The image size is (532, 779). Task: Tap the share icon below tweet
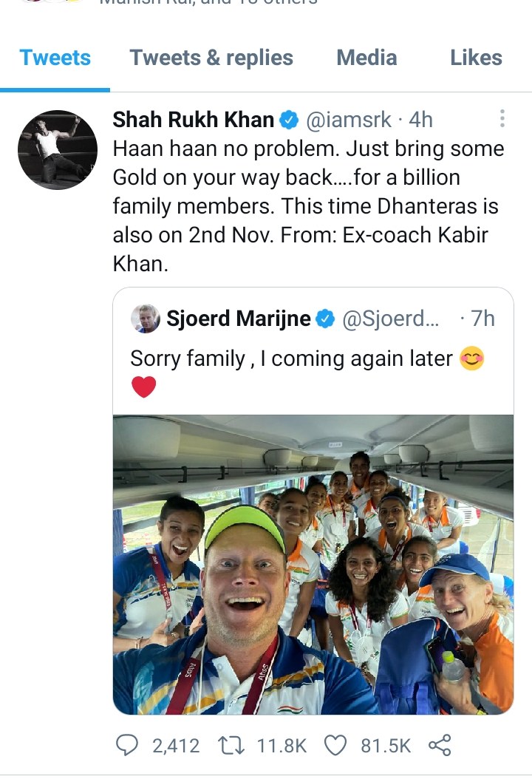tap(440, 745)
